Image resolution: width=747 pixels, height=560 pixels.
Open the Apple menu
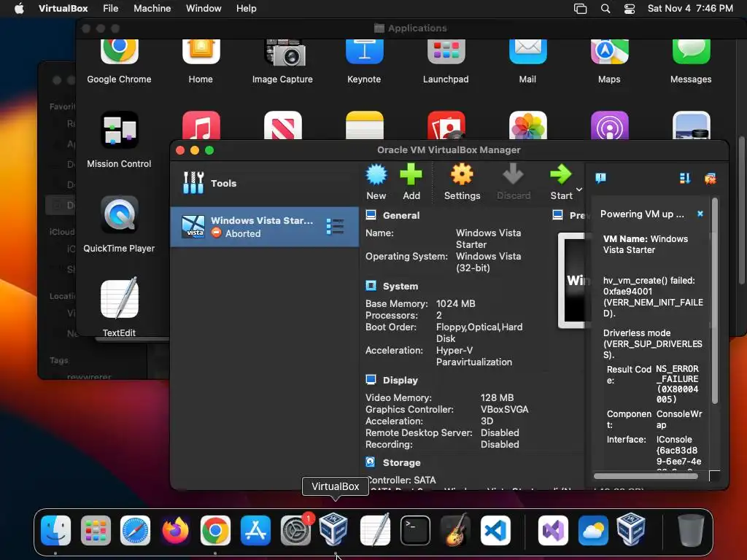pos(19,8)
